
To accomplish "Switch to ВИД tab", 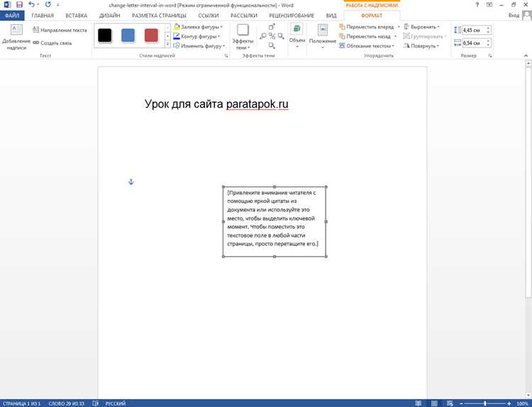I will 331,16.
